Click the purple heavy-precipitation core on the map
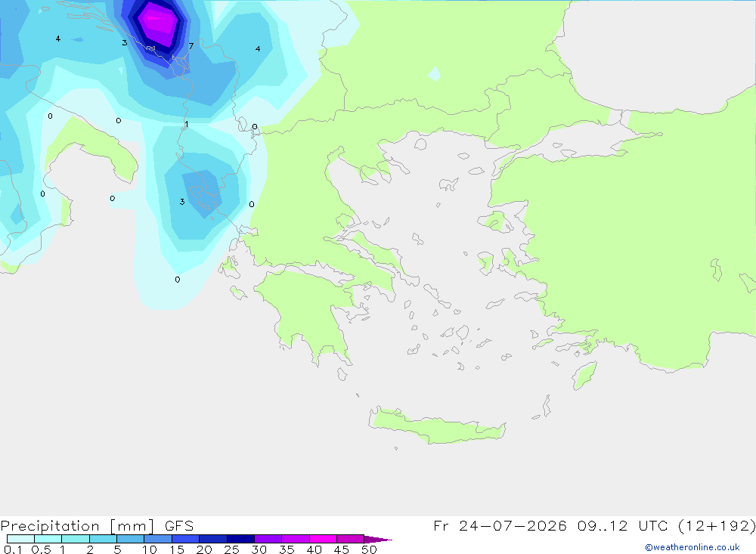Viewport: 756px width, 554px height. coord(156,24)
